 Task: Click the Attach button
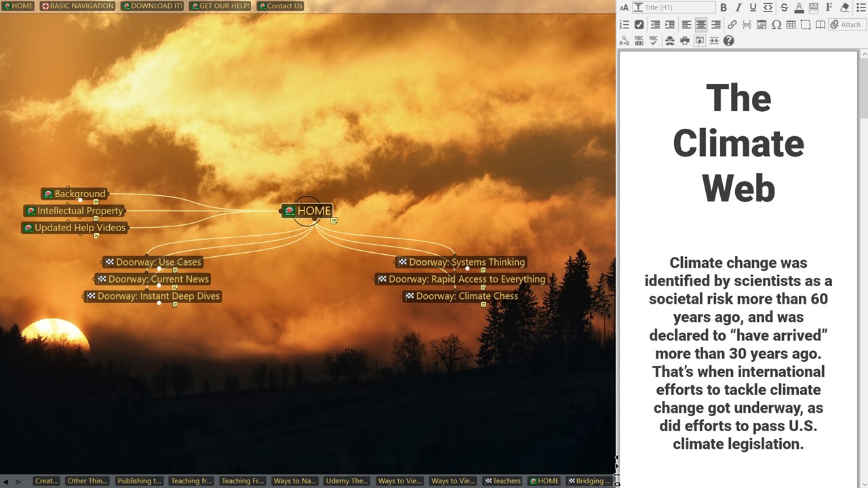point(846,24)
